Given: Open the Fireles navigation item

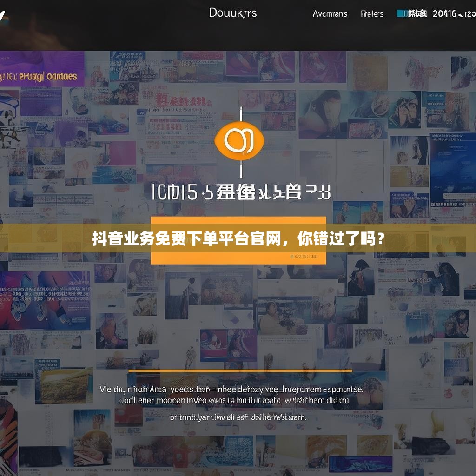Looking at the screenshot, I should click(x=372, y=13).
